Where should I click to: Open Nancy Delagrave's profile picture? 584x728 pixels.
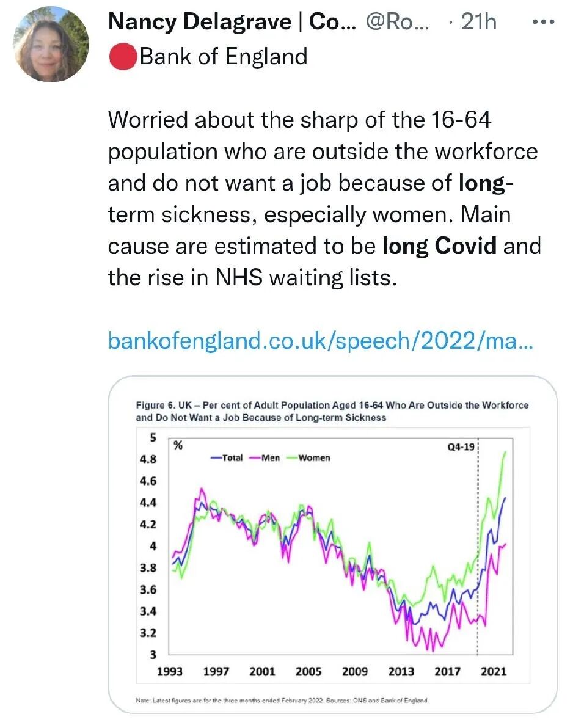[x=51, y=44]
